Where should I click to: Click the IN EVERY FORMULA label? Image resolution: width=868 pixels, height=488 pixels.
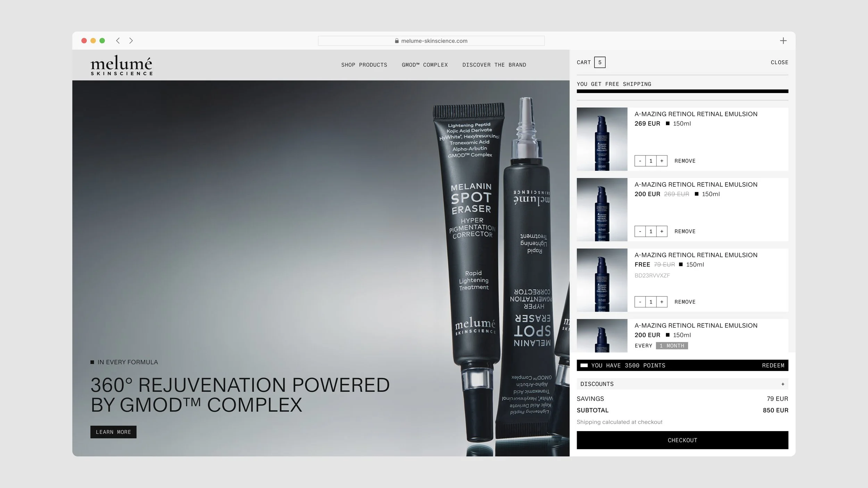(127, 362)
